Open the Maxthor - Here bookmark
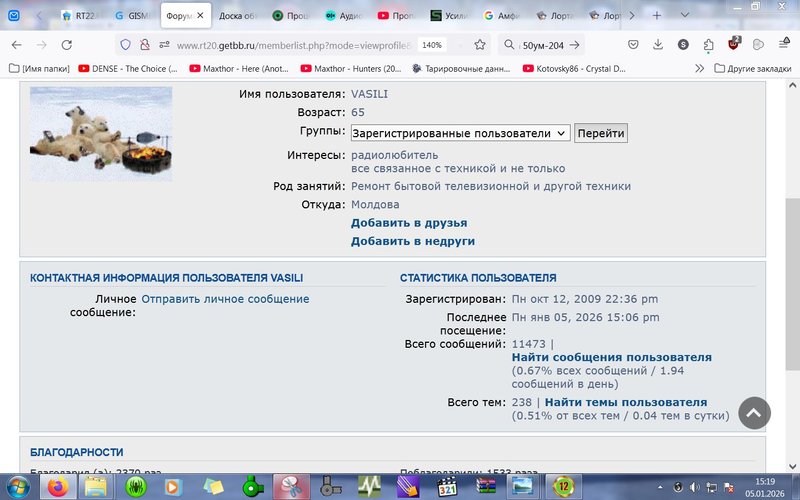Image resolution: width=800 pixels, height=500 pixels. point(239,68)
